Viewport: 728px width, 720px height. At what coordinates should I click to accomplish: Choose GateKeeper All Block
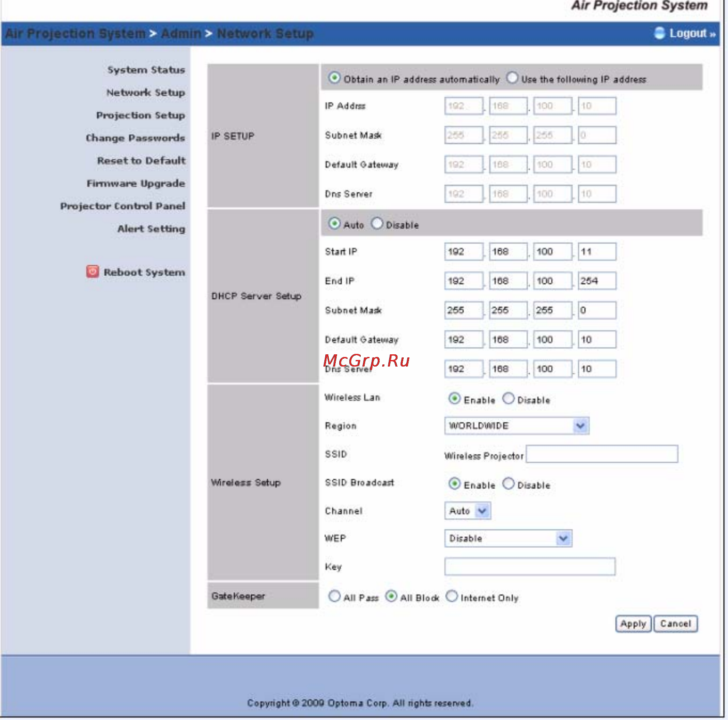coord(391,596)
